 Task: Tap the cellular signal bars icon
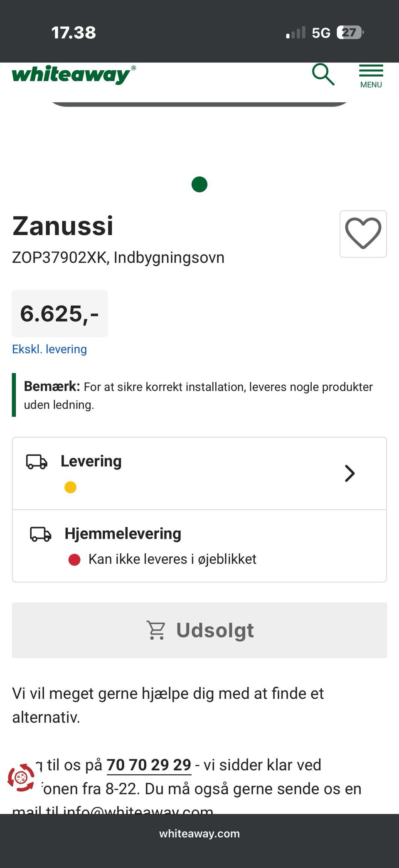[x=296, y=32]
